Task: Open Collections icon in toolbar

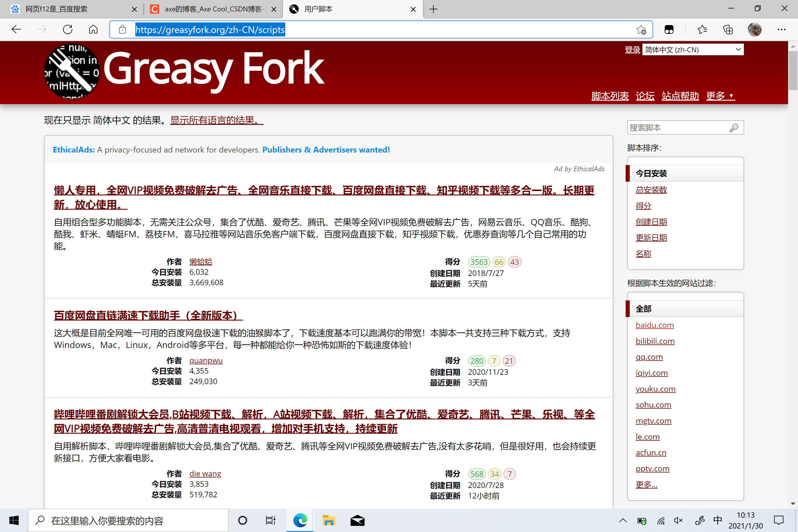Action: pyautogui.click(x=728, y=30)
